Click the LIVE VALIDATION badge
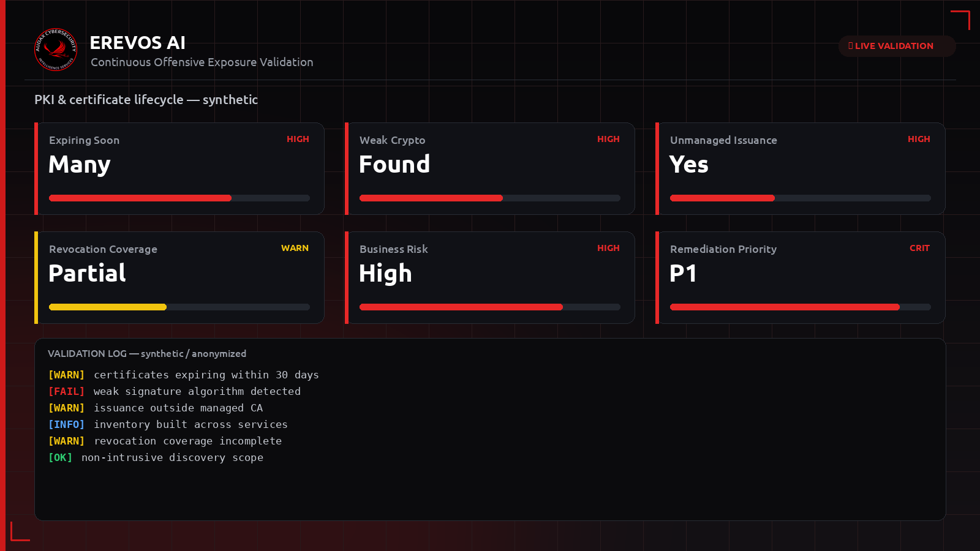The height and width of the screenshot is (551, 980). pyautogui.click(x=897, y=46)
